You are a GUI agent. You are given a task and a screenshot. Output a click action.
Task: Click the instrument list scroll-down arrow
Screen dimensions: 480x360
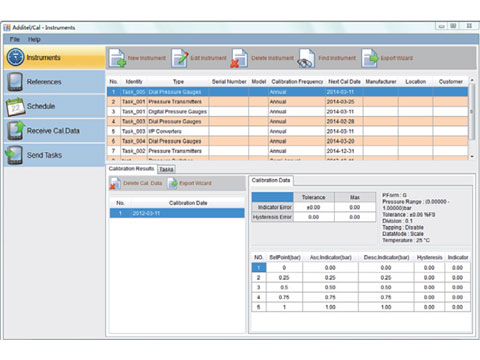472,156
